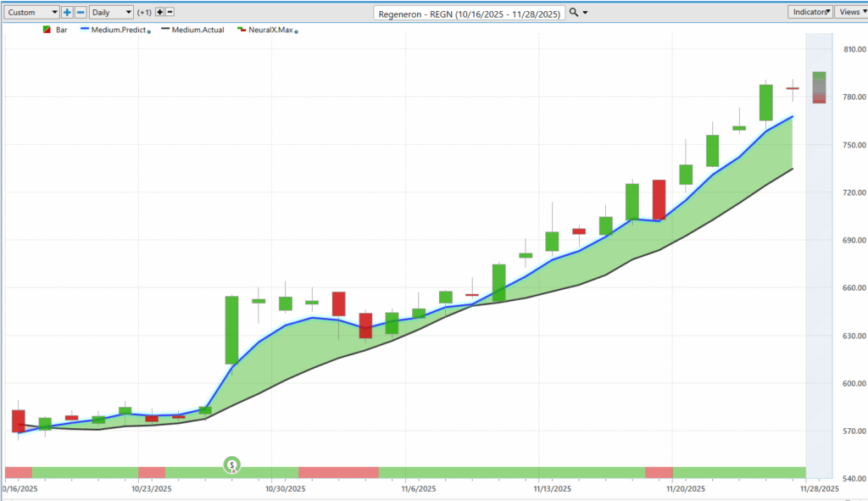This screenshot has width=868, height=501.
Task: Click the large green candle near 10/28
Action: [231, 330]
